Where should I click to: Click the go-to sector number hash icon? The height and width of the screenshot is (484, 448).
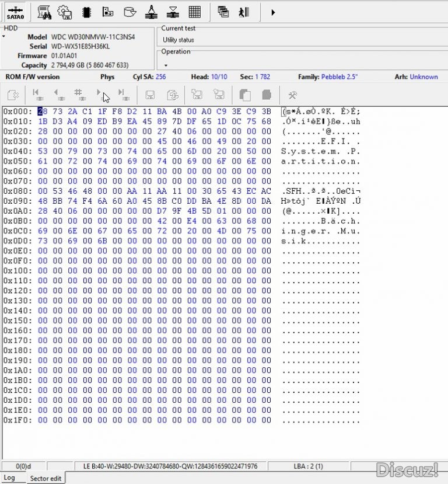tap(80, 95)
